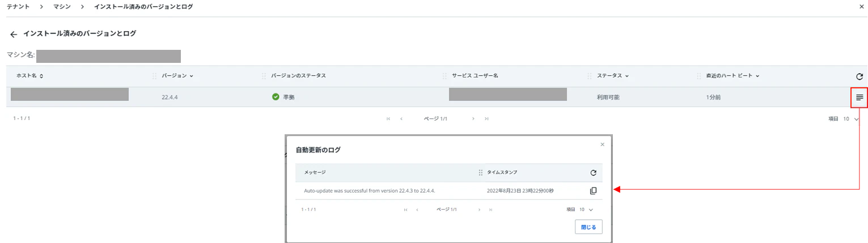Go to next page in log dialog
Viewport: 868px width, 243px height.
(479, 210)
